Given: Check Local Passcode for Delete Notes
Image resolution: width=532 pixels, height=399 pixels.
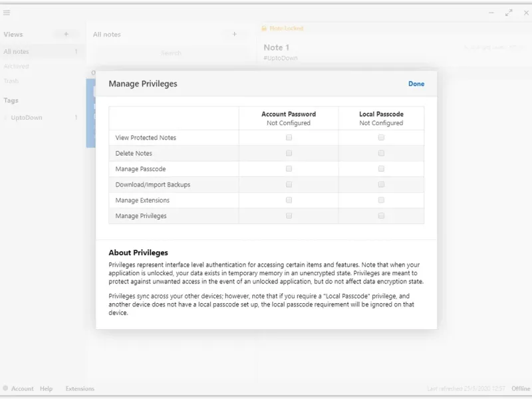Looking at the screenshot, I should coord(381,153).
